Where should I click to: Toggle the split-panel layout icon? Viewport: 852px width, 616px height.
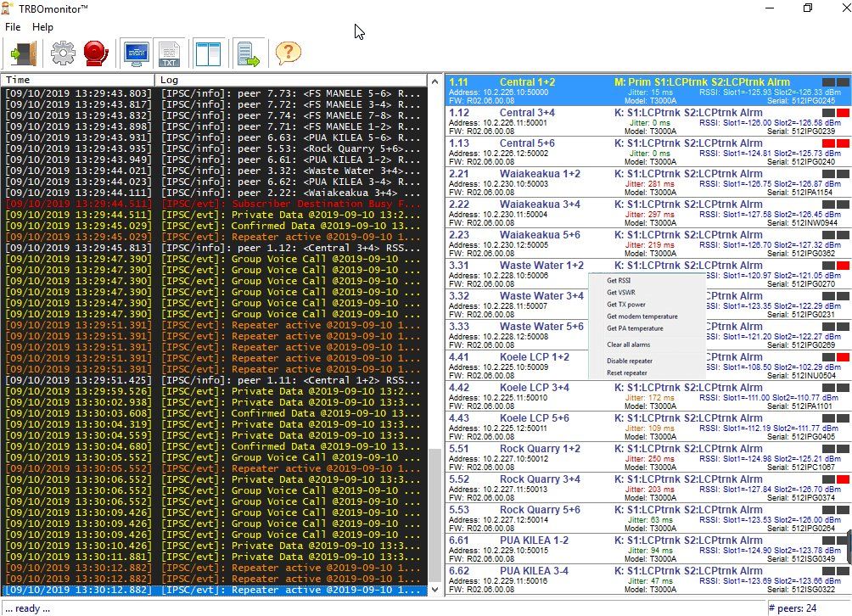click(207, 53)
